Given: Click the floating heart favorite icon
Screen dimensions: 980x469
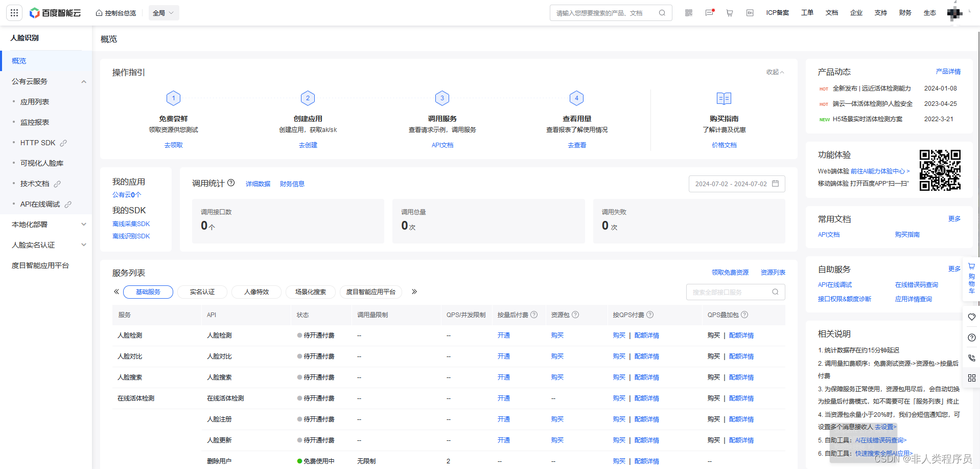Looking at the screenshot, I should coord(971,317).
